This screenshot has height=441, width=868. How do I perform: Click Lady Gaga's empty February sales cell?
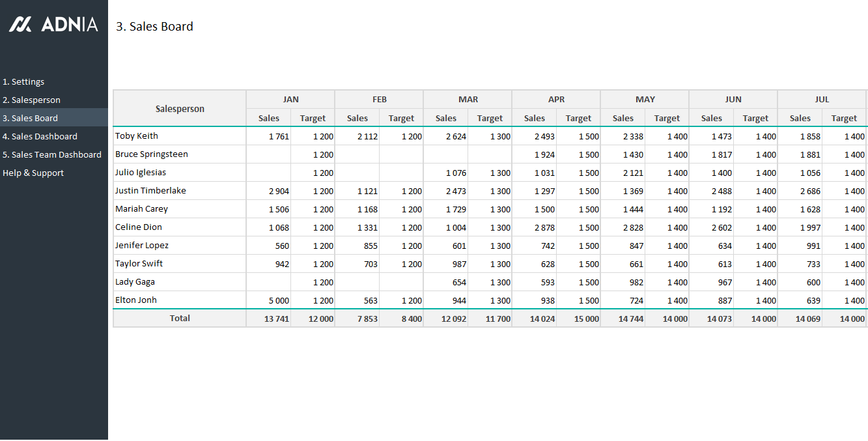(x=357, y=282)
